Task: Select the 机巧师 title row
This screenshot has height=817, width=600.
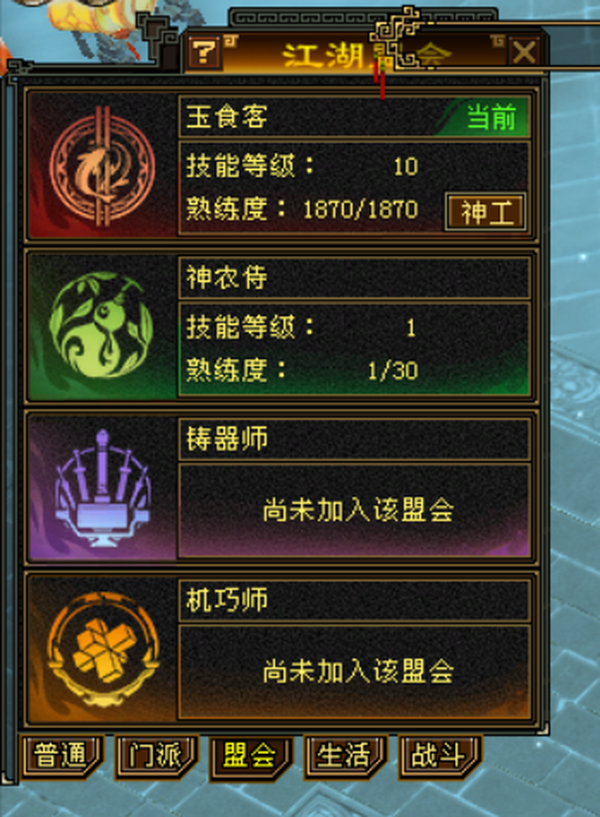Action: point(355,600)
